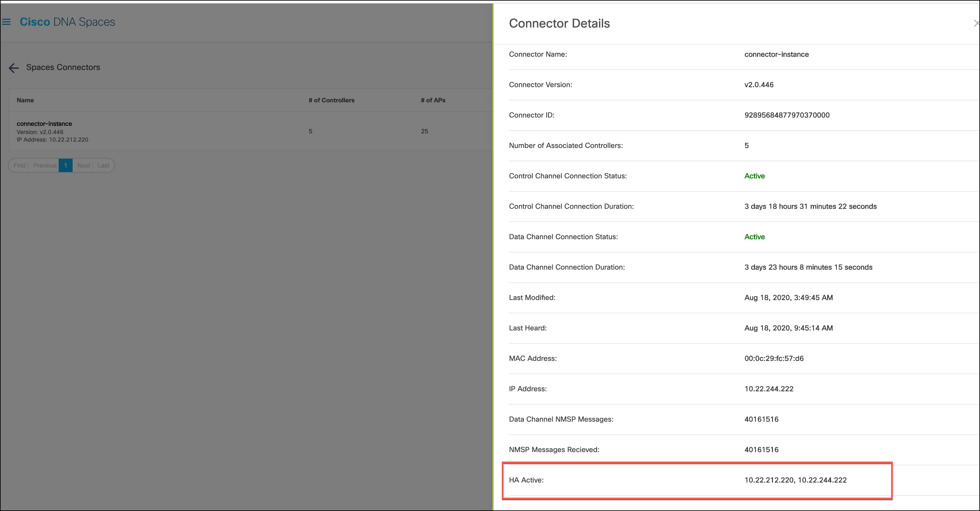Click the Connector Version value v2.0.446
Image resolution: width=980 pixels, height=511 pixels.
(759, 85)
